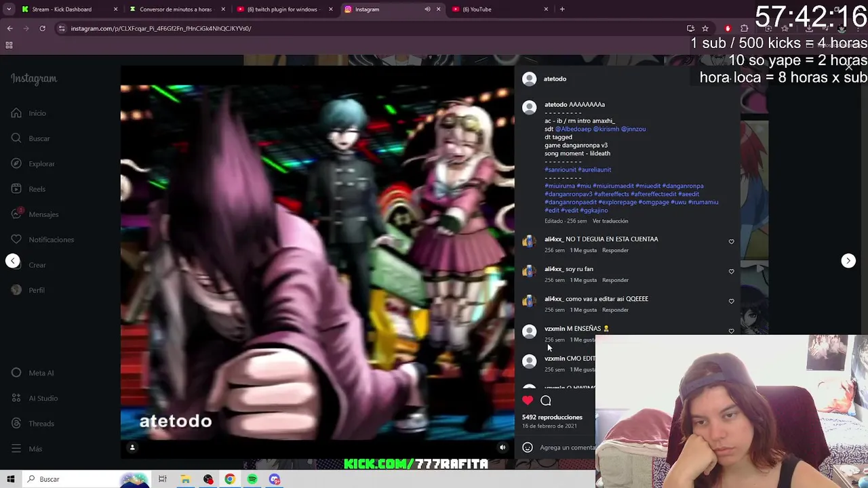
Task: Go to the previous post arrow
Action: [x=13, y=261]
